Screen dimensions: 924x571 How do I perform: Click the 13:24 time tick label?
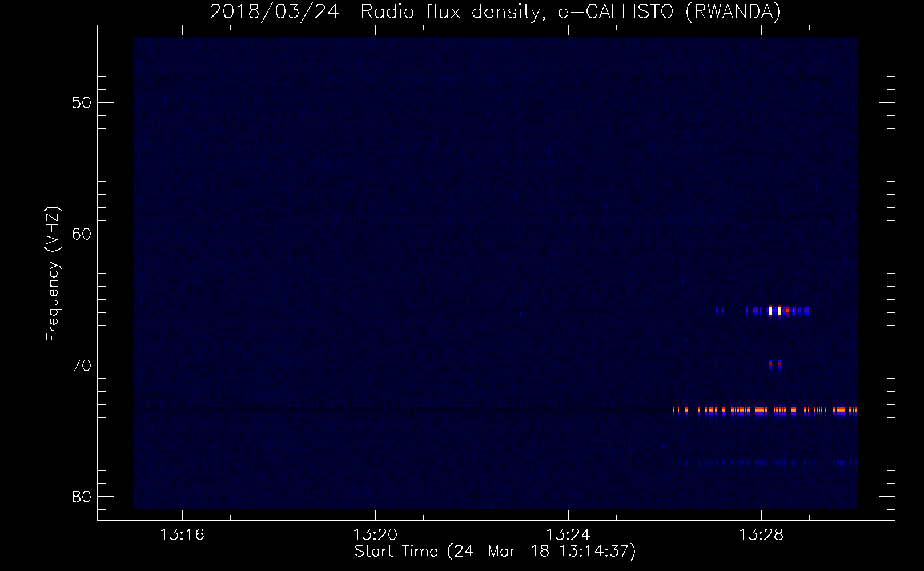[568, 535]
